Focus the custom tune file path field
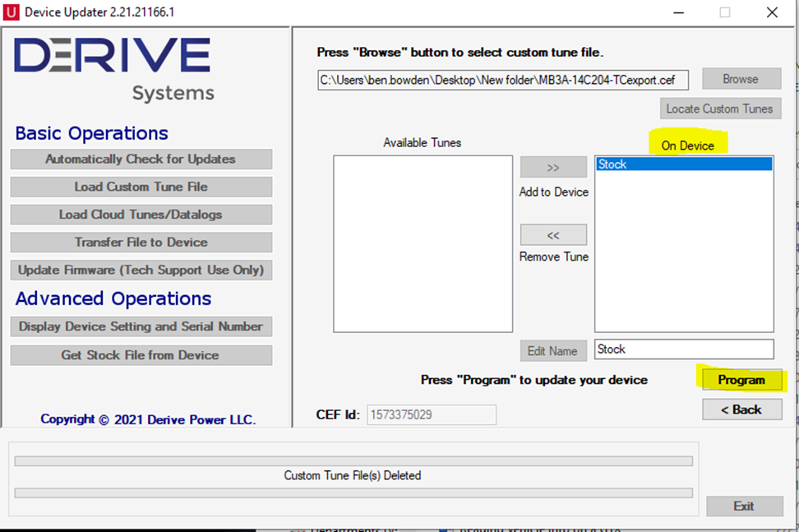The height and width of the screenshot is (532, 799). [x=503, y=80]
